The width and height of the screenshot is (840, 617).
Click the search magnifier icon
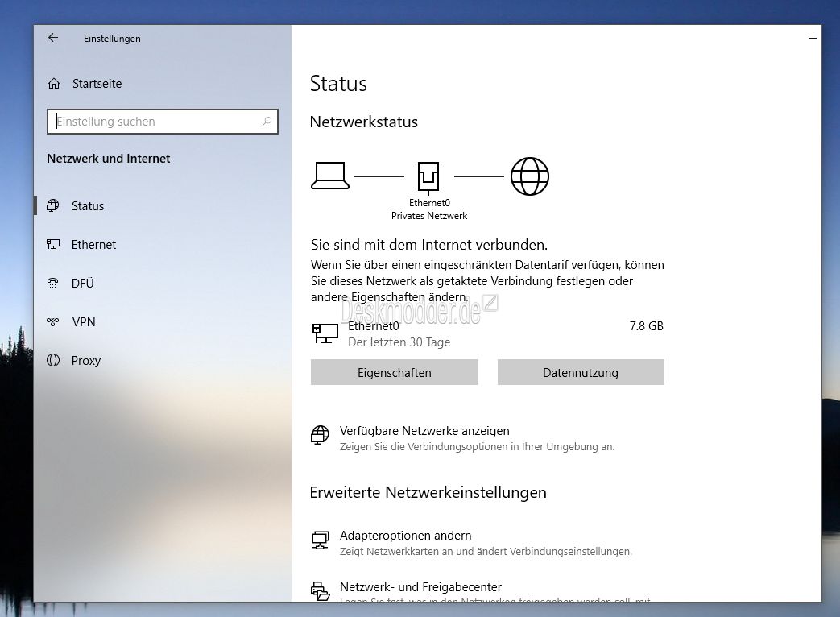point(267,122)
